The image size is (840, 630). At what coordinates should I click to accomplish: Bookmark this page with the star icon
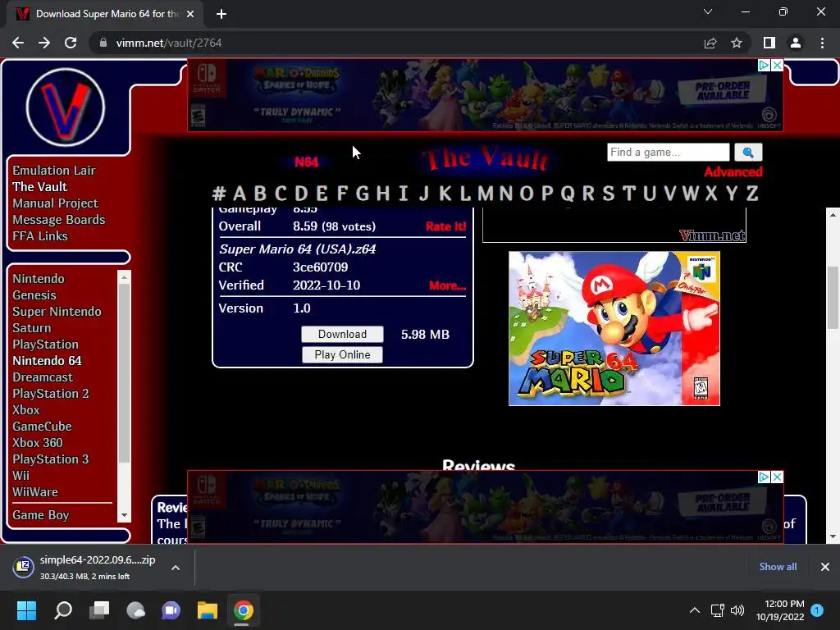(737, 43)
